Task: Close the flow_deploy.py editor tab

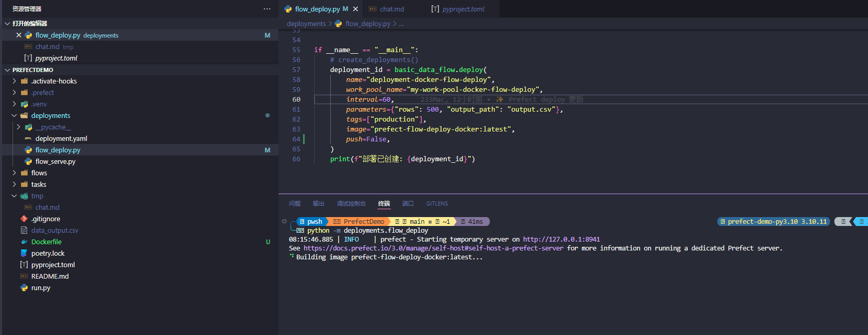Action: (x=355, y=9)
